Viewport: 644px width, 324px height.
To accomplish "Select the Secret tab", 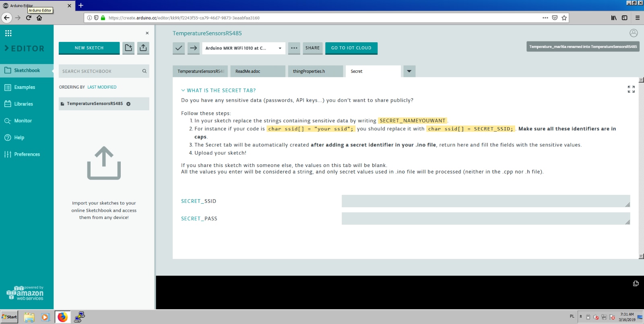I will (373, 71).
